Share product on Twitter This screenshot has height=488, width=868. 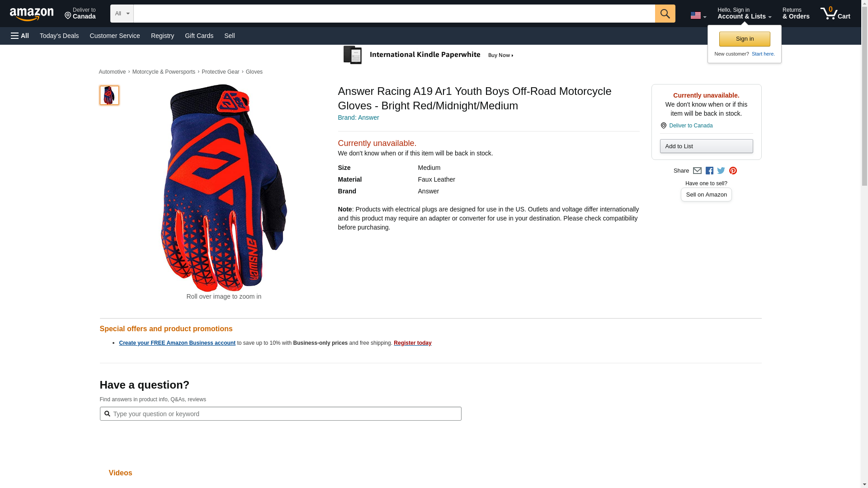(x=721, y=171)
